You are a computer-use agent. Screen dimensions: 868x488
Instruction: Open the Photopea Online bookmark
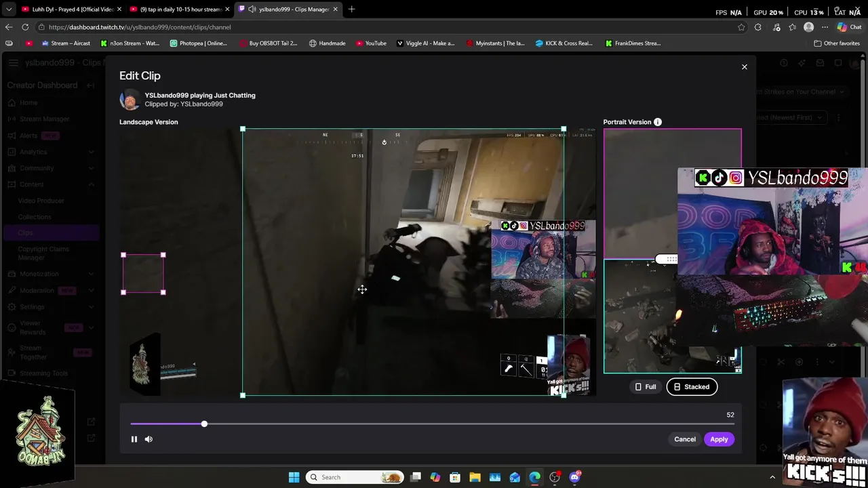[198, 43]
